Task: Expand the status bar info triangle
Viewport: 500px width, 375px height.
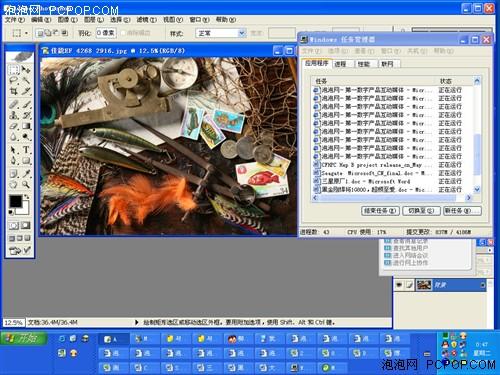Action: [x=136, y=322]
